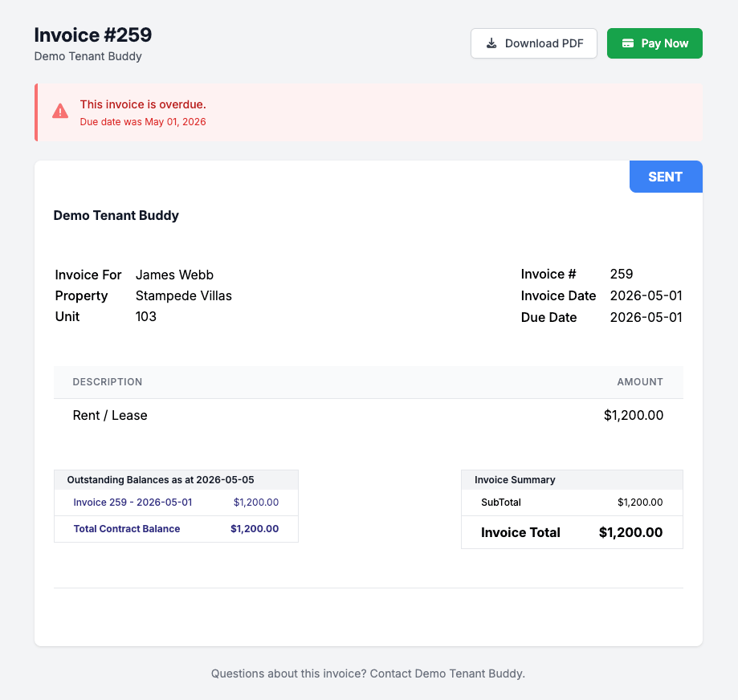738x700 pixels.
Task: Click the AMOUNT column header
Action: (640, 382)
